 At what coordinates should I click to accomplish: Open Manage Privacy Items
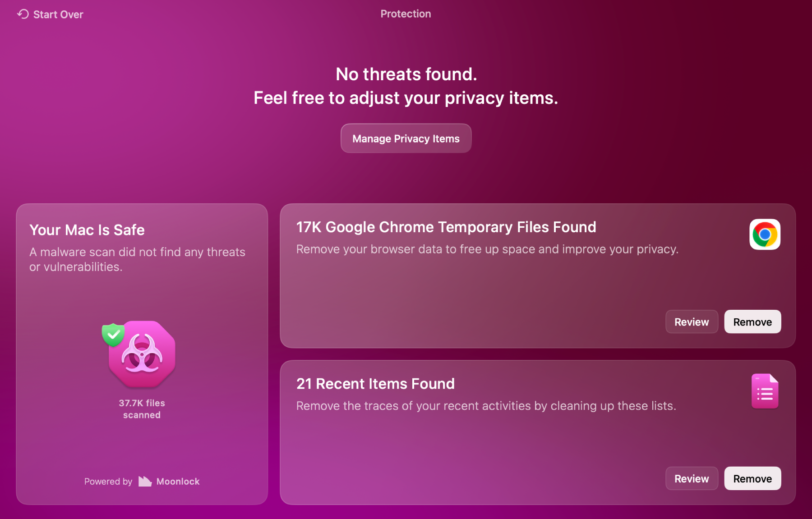coord(406,138)
